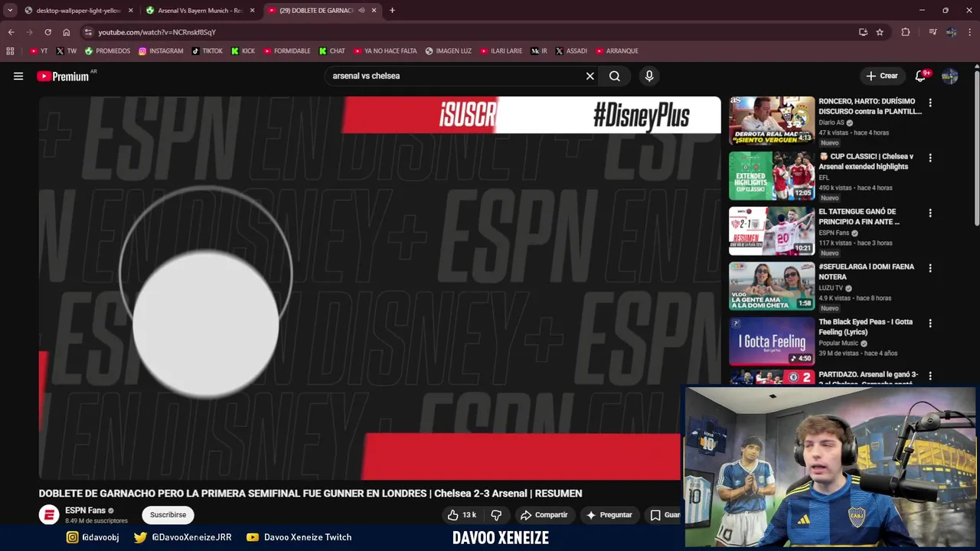Open a new browser tab
This screenshot has width=980, height=551.
[392, 11]
